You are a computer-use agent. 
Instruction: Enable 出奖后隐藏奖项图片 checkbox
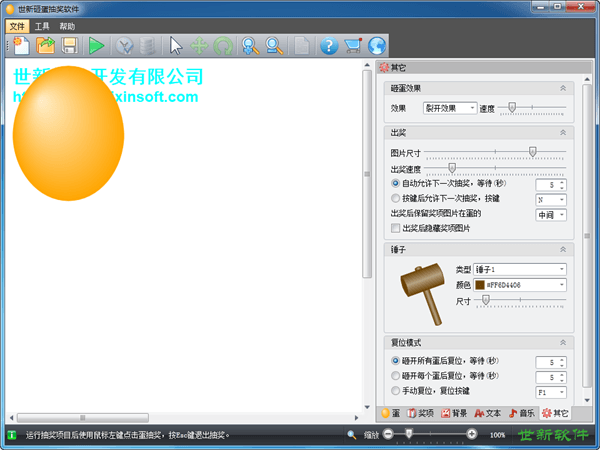click(396, 228)
